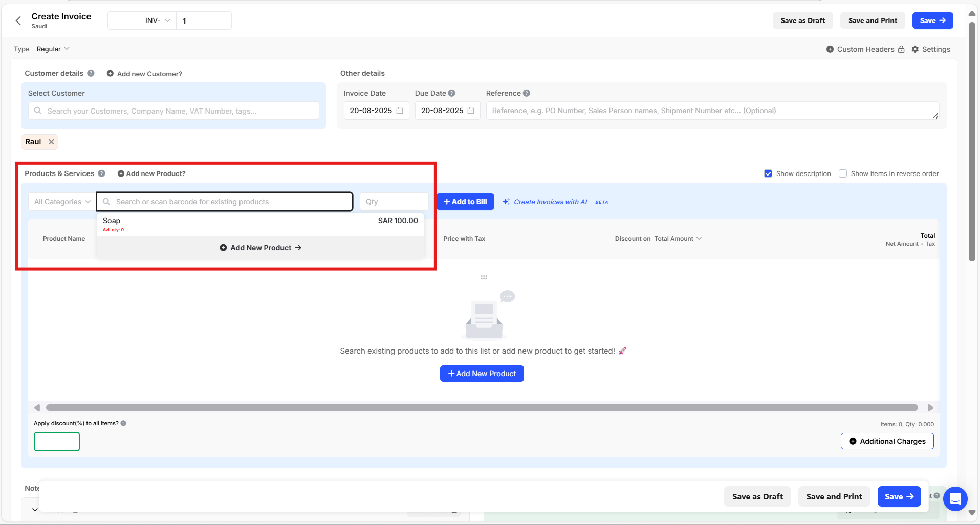Click the Due Date help icon
The image size is (980, 525).
pyautogui.click(x=451, y=93)
